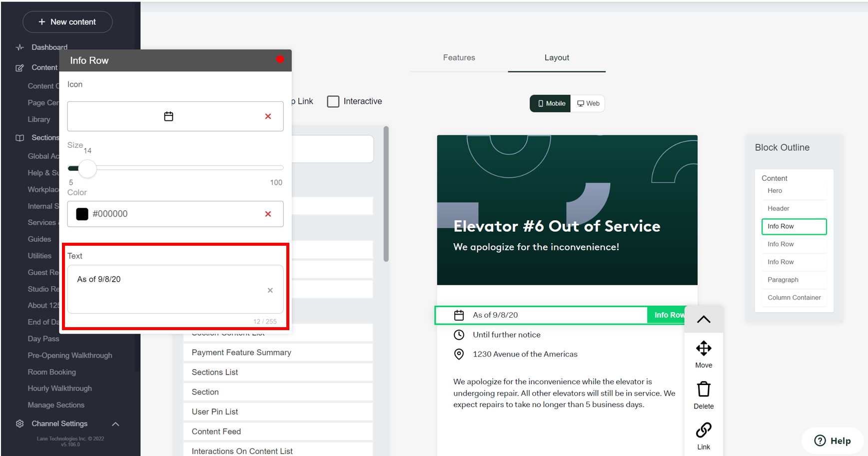The height and width of the screenshot is (456, 868).
Task: Collapse block toolbar with up chevron
Action: (x=703, y=320)
